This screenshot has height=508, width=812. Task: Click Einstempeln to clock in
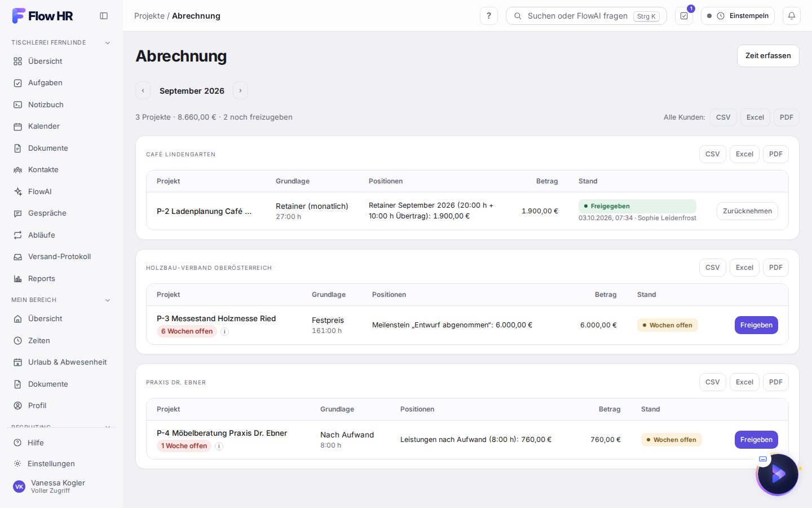tap(738, 16)
